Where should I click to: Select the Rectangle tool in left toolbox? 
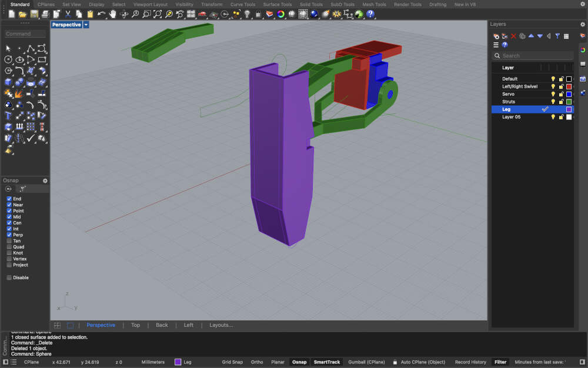point(42,59)
